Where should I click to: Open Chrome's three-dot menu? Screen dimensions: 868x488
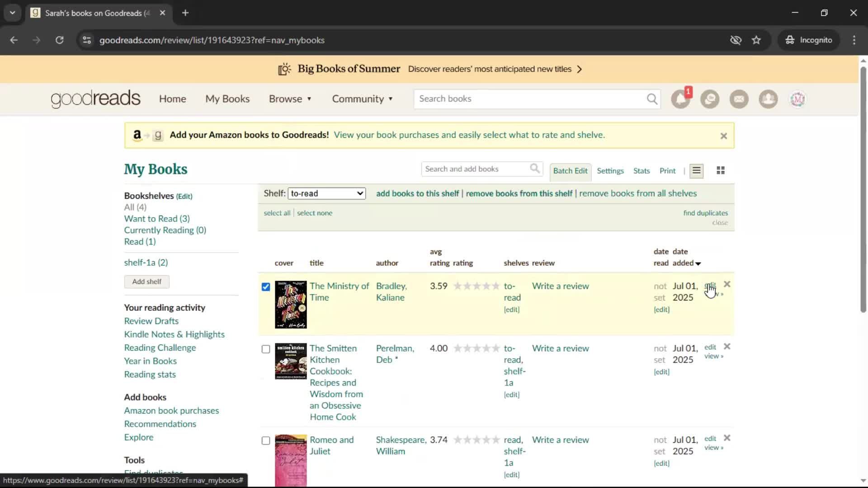click(854, 40)
